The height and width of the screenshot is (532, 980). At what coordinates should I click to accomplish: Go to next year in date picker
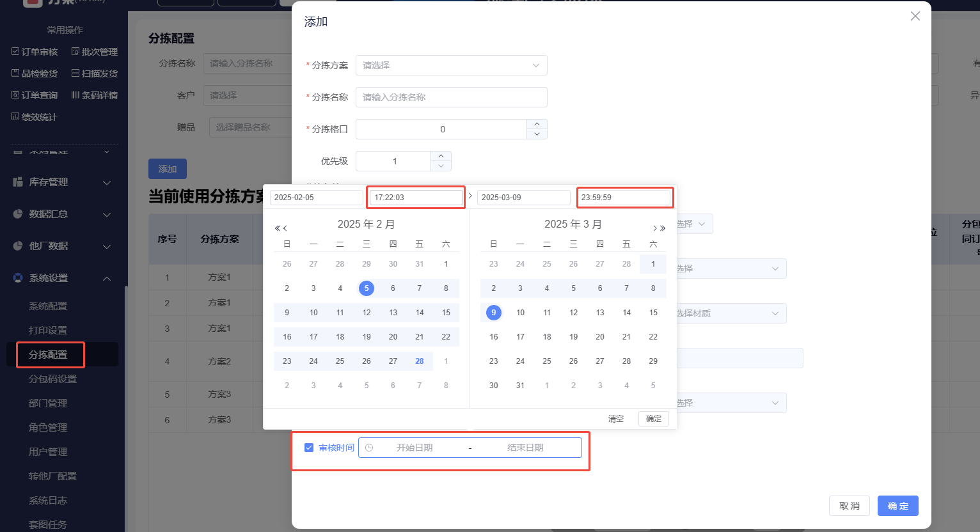click(x=663, y=228)
